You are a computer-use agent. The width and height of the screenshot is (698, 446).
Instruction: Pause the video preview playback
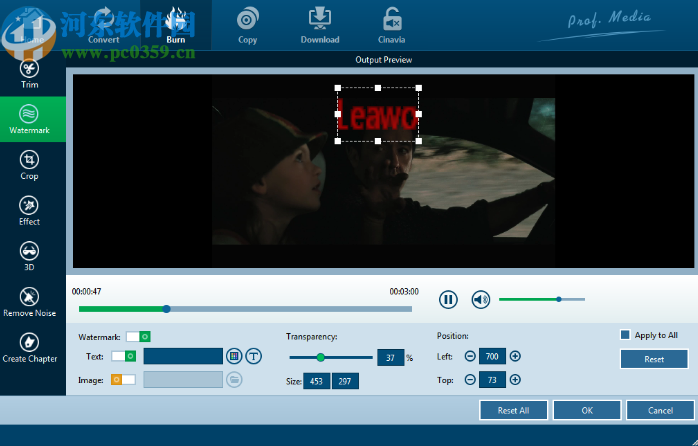[448, 300]
